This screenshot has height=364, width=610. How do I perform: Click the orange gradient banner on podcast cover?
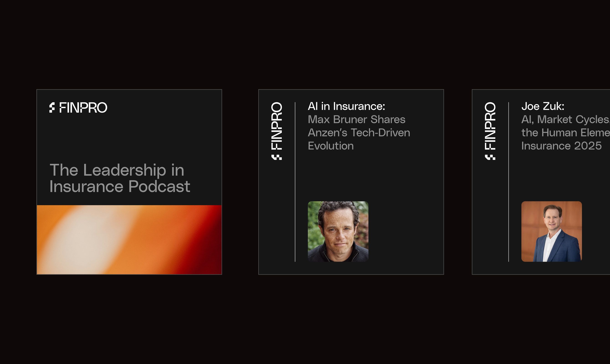click(x=129, y=240)
